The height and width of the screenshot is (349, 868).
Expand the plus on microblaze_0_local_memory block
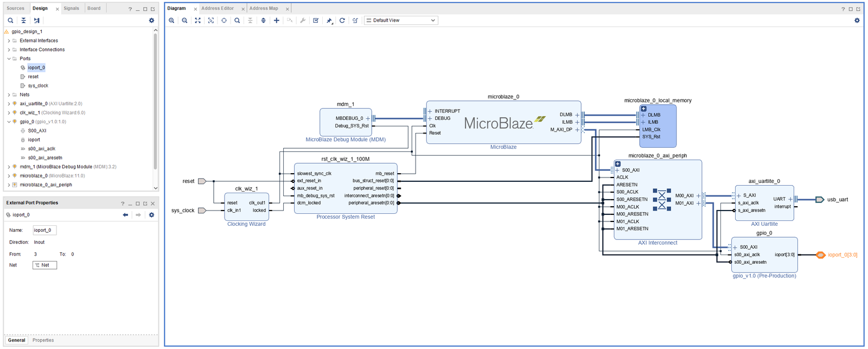point(643,109)
